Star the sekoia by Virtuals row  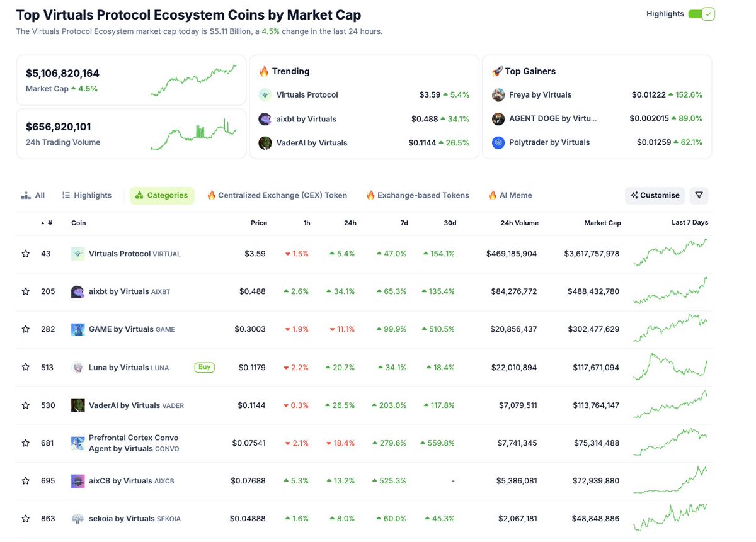point(26,519)
